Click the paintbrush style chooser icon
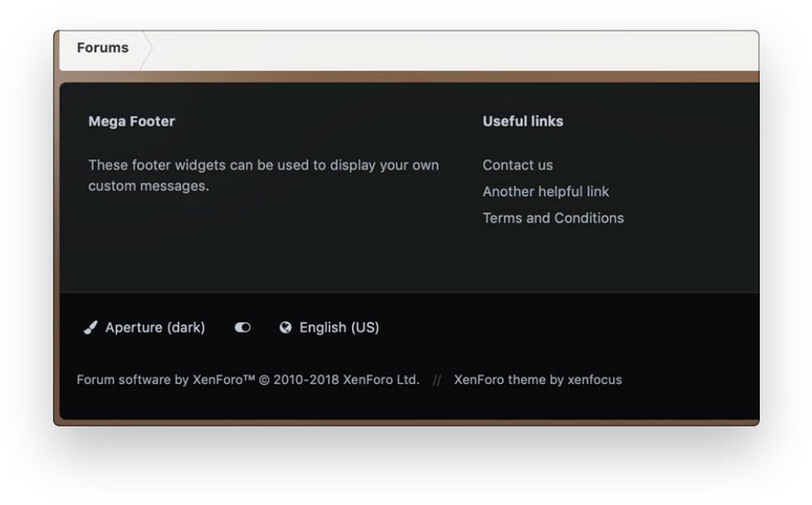Viewport: 812px width, 505px height. [91, 328]
